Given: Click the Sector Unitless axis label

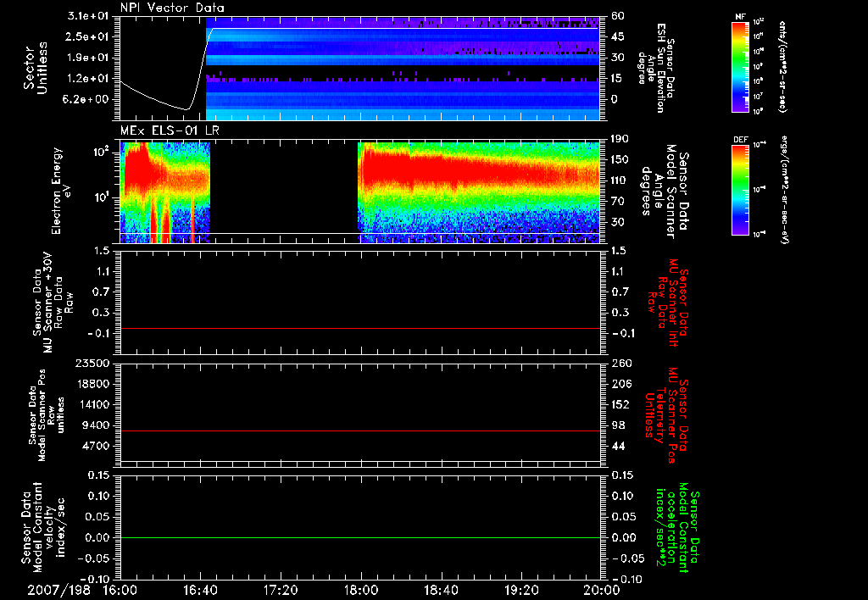Looking at the screenshot, I should (36, 68).
